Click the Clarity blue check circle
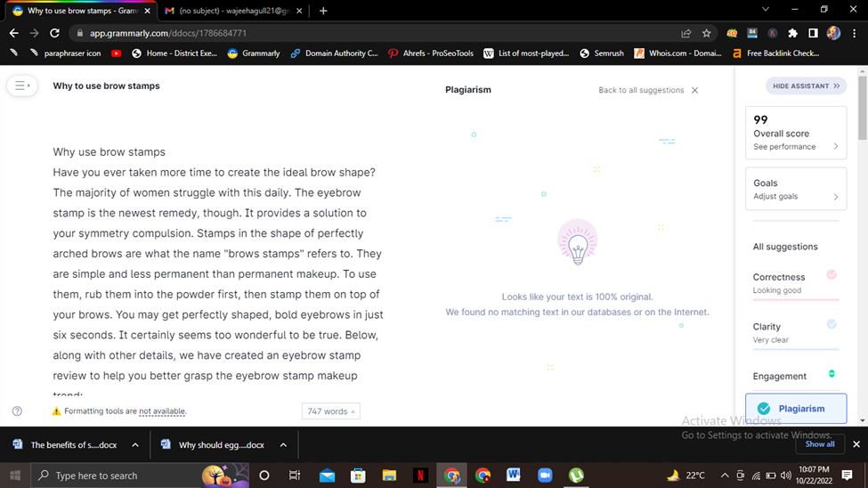Image resolution: width=868 pixels, height=488 pixels. click(x=831, y=324)
